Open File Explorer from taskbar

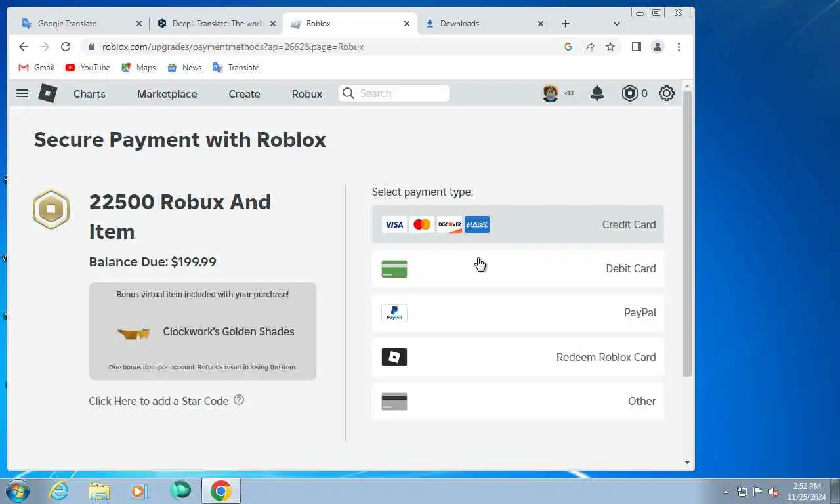(x=99, y=491)
